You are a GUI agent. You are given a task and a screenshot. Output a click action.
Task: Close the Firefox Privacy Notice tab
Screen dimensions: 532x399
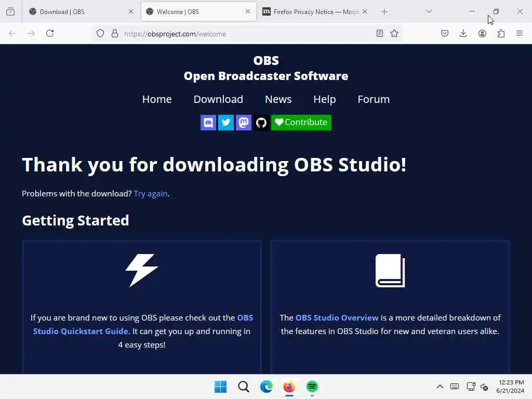tap(365, 11)
